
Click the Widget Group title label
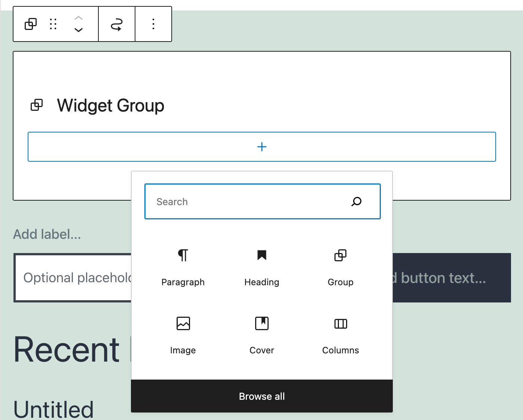point(111,106)
